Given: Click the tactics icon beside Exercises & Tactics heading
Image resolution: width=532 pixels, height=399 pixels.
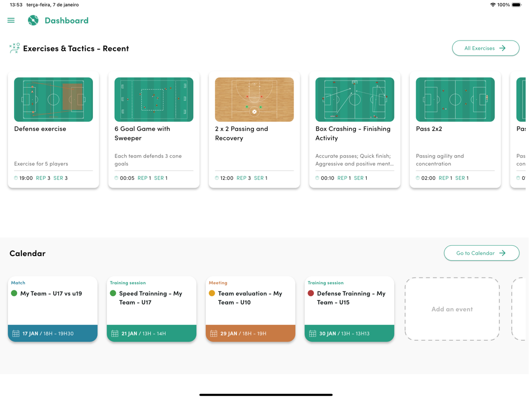Looking at the screenshot, I should tap(14, 47).
